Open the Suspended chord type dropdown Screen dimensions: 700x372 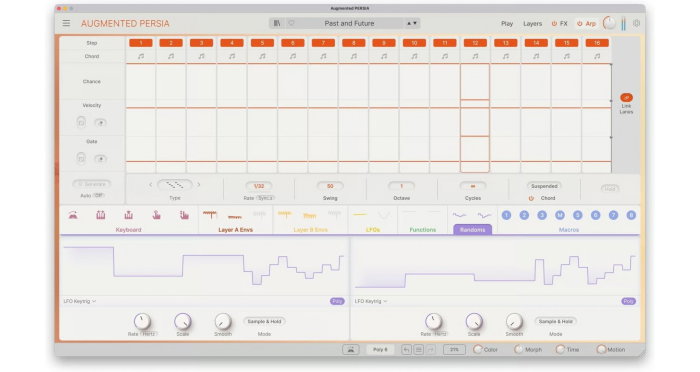click(544, 186)
